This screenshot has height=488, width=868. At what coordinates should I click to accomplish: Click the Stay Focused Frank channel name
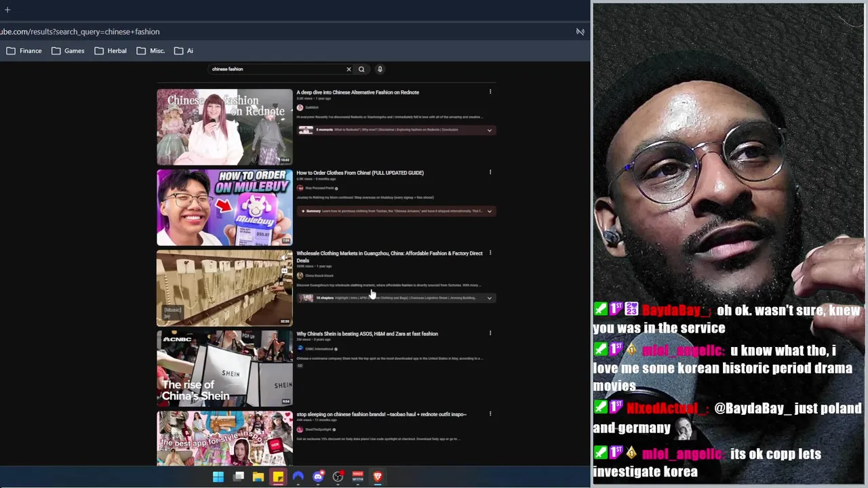(319, 188)
